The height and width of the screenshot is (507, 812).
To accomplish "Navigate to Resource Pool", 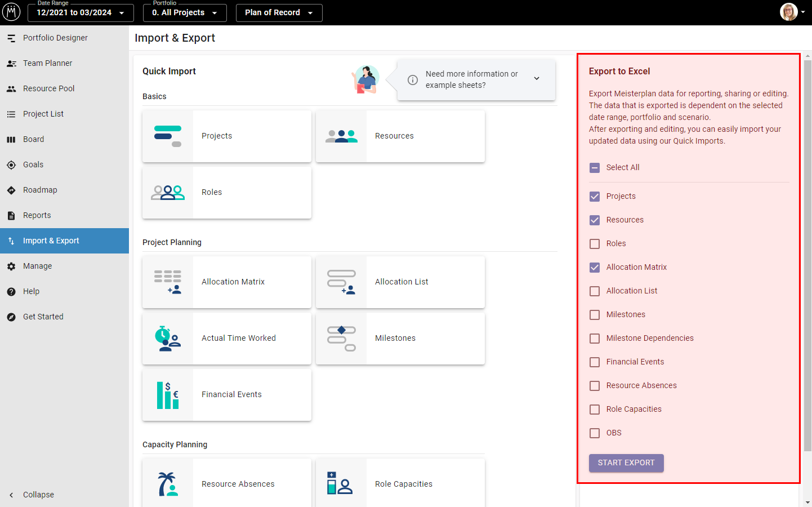I will pyautogui.click(x=64, y=88).
